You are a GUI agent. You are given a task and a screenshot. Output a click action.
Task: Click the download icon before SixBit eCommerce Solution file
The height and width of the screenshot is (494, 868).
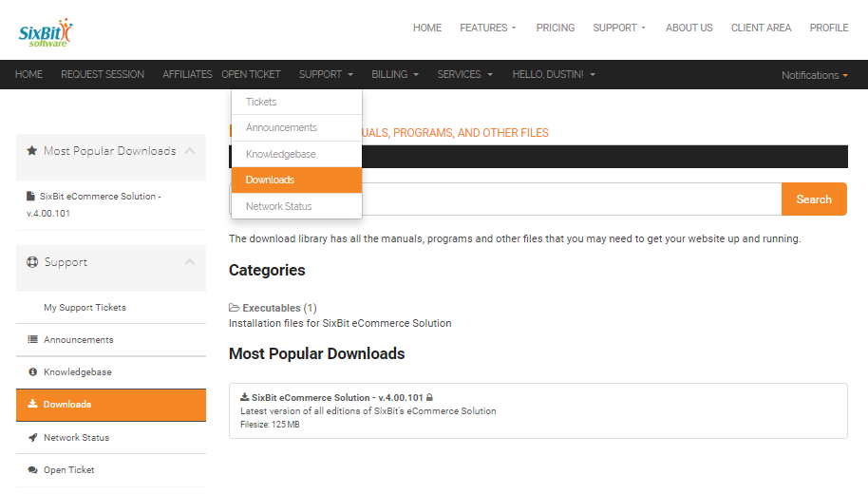click(245, 397)
